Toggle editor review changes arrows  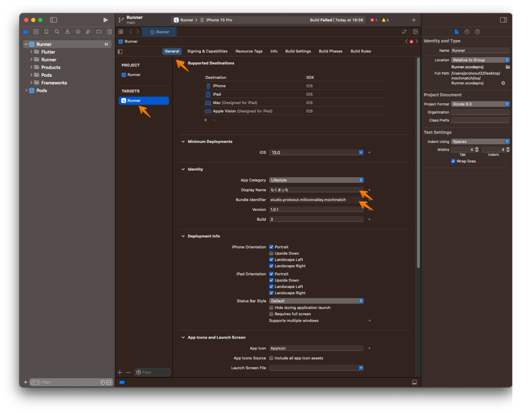(404, 32)
